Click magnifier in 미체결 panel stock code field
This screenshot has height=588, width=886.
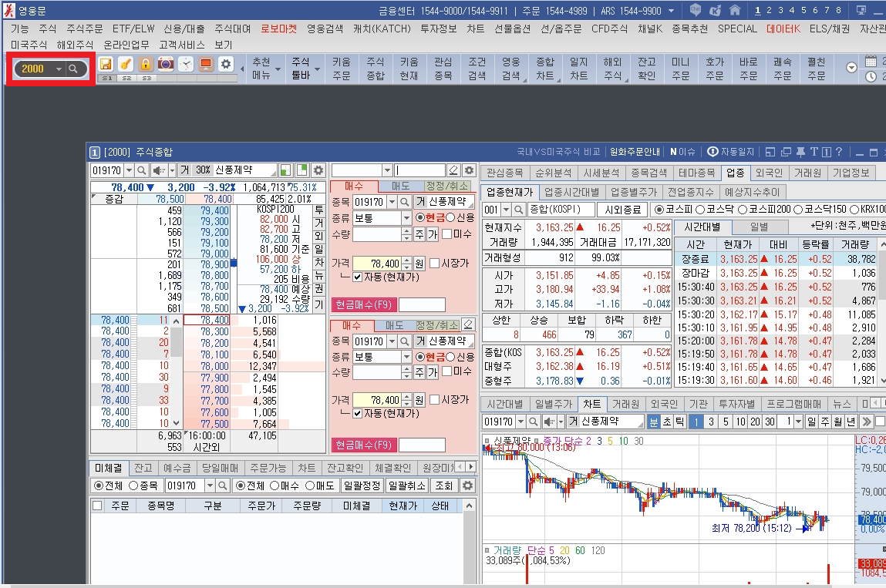point(223,486)
